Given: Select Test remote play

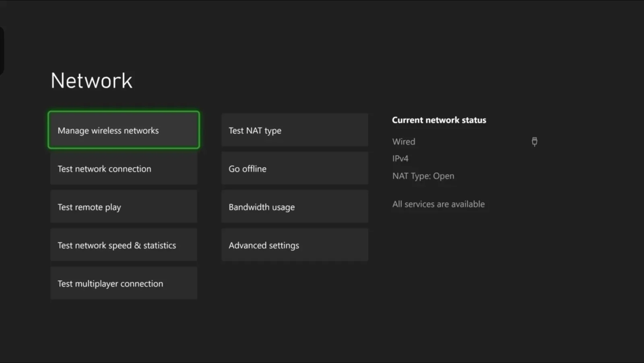Looking at the screenshot, I should [x=123, y=207].
